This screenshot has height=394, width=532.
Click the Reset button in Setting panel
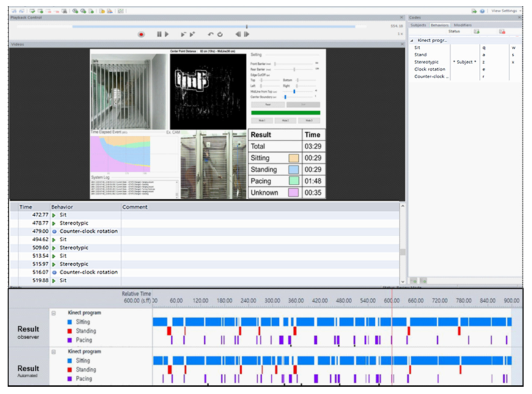click(x=268, y=104)
